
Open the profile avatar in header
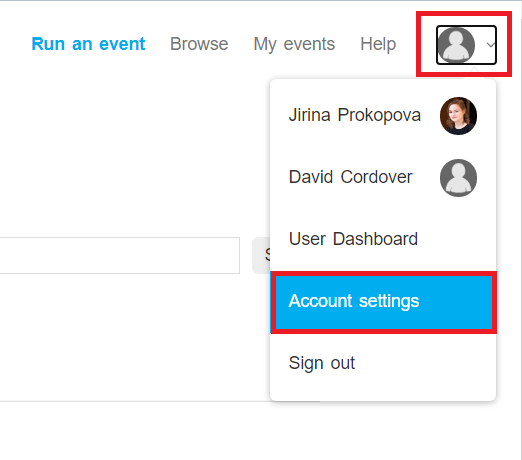point(456,45)
